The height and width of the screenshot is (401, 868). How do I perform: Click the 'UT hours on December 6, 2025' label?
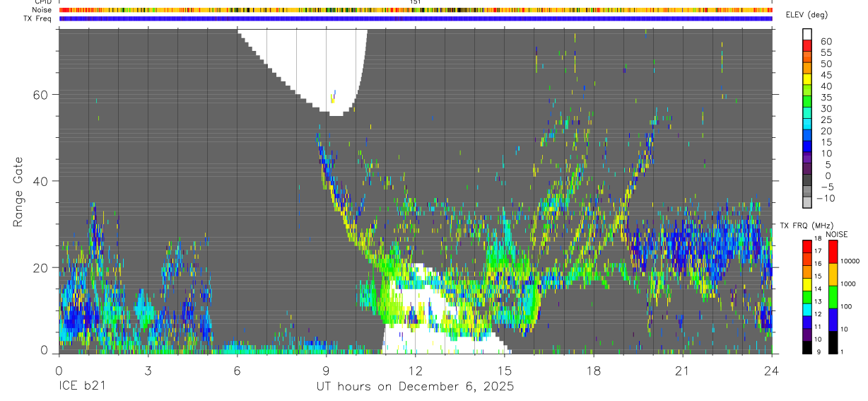415,387
